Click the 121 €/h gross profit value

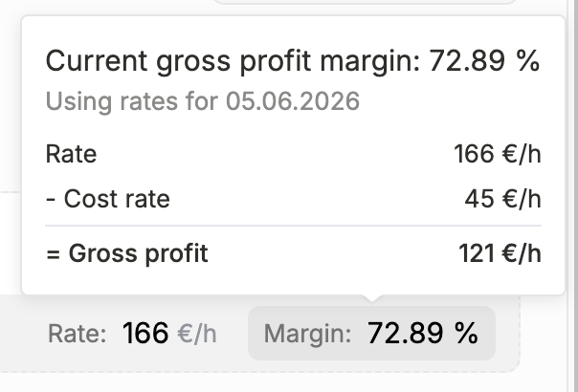(500, 253)
